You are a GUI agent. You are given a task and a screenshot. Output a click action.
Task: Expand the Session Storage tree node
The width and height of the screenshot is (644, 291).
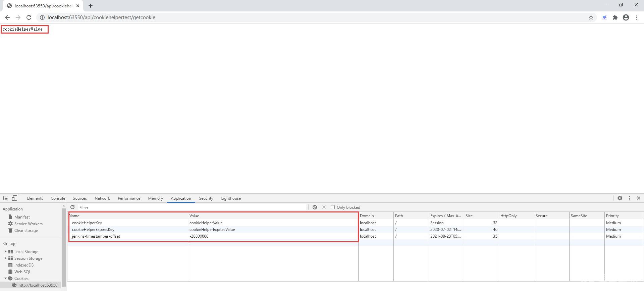click(5, 258)
